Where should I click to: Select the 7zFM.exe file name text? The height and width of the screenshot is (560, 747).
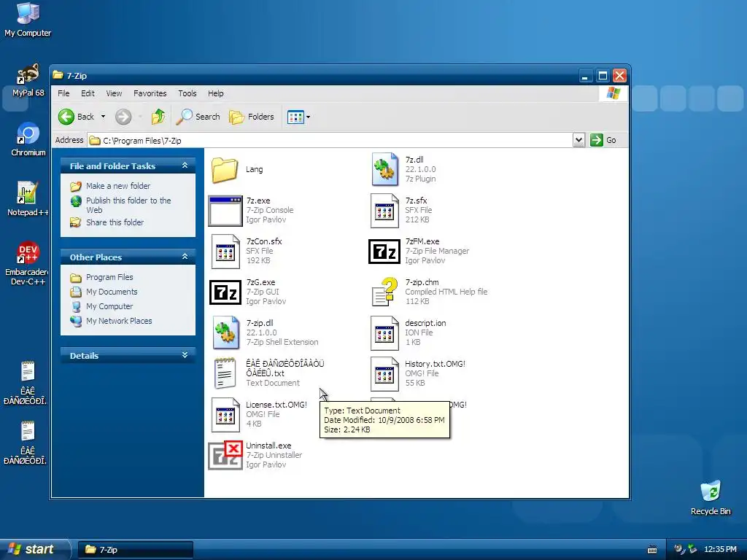[x=422, y=241]
